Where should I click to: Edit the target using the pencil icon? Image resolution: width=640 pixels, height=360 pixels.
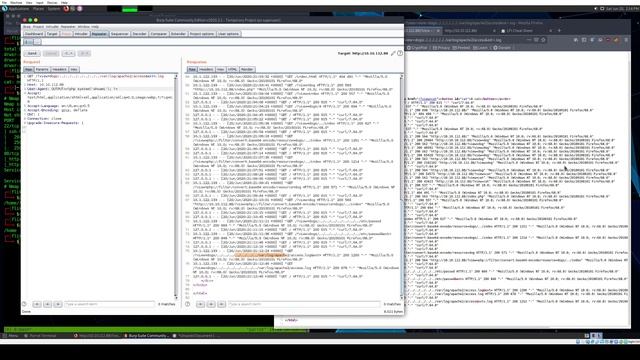[x=393, y=53]
